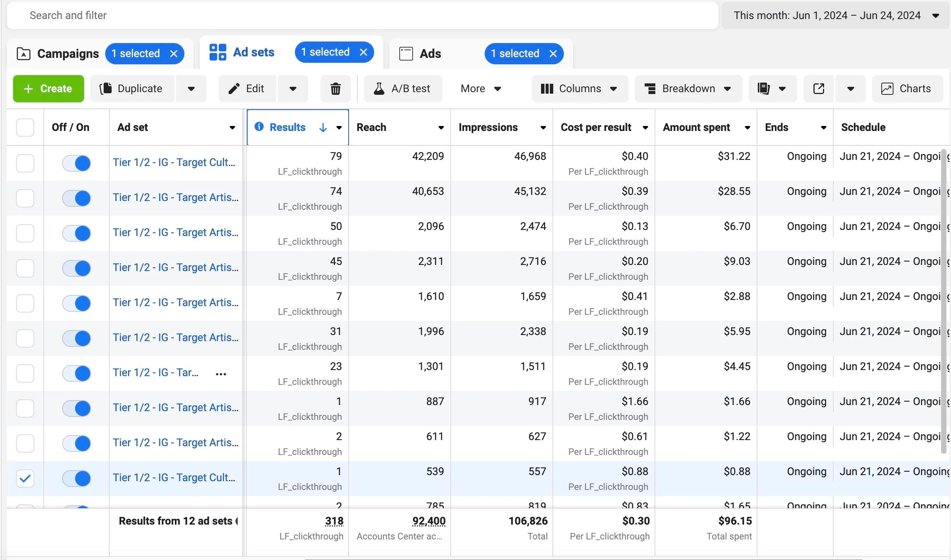951x560 pixels.
Task: Dismiss the Ads 1 selected chip
Action: [553, 54]
